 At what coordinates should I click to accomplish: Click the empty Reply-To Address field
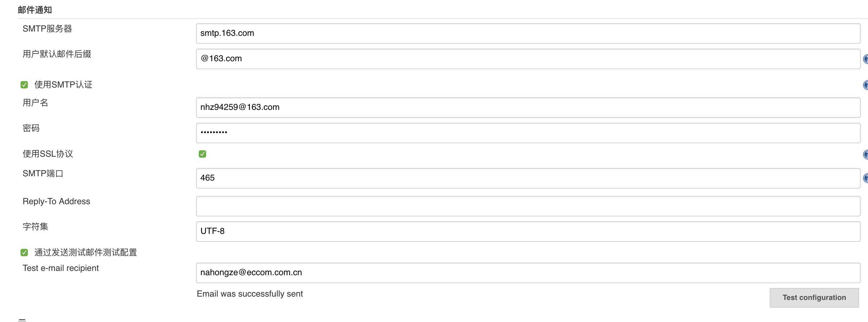(x=528, y=206)
